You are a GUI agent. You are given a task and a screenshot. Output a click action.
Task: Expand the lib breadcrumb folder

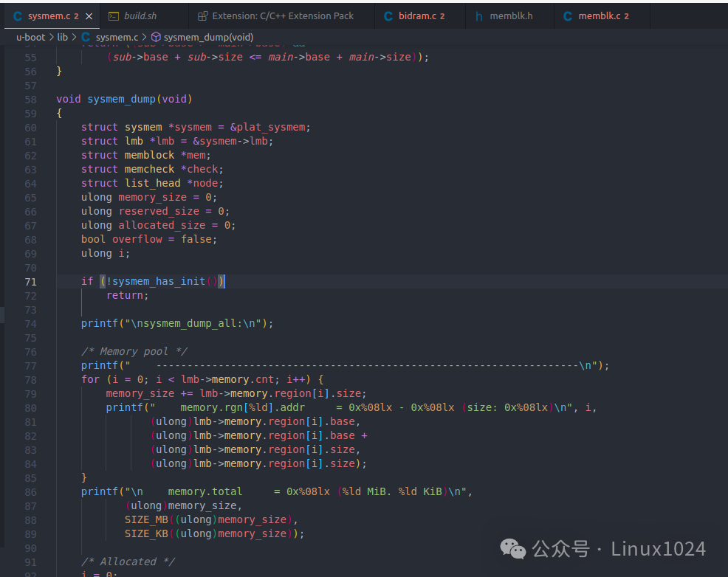[x=62, y=37]
